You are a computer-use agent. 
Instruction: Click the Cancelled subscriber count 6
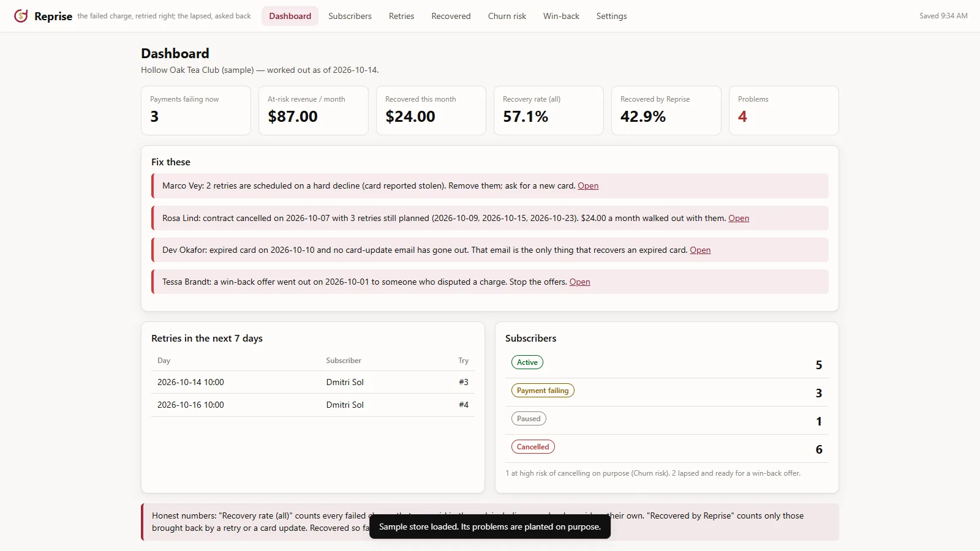[819, 449]
